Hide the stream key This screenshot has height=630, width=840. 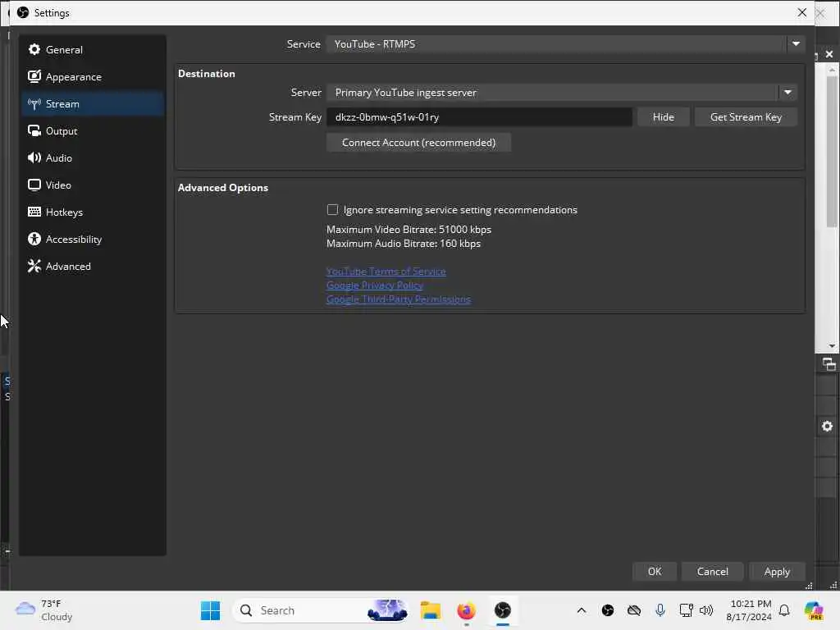663,116
